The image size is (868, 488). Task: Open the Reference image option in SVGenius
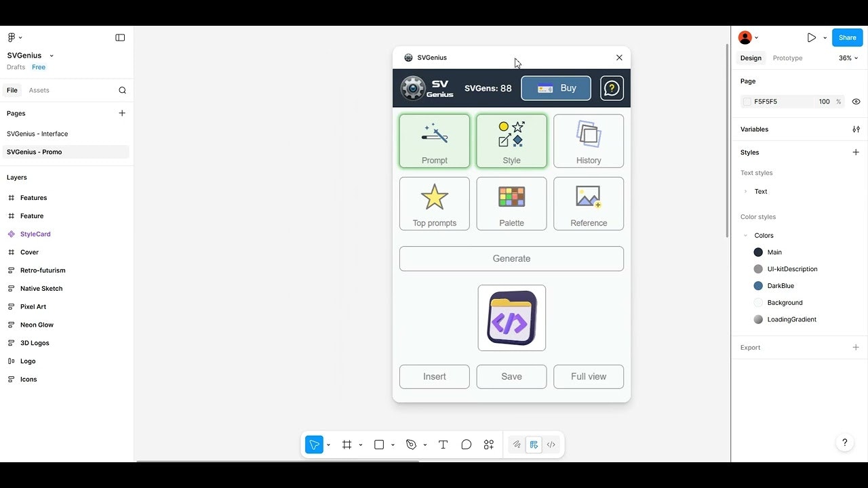(588, 203)
